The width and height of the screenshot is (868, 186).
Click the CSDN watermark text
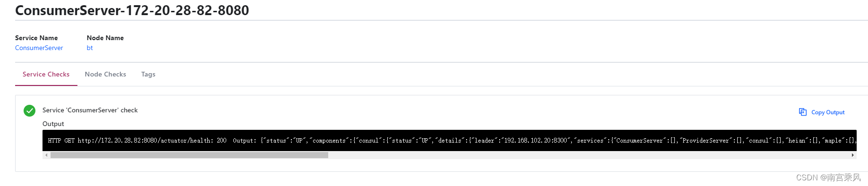click(x=828, y=178)
